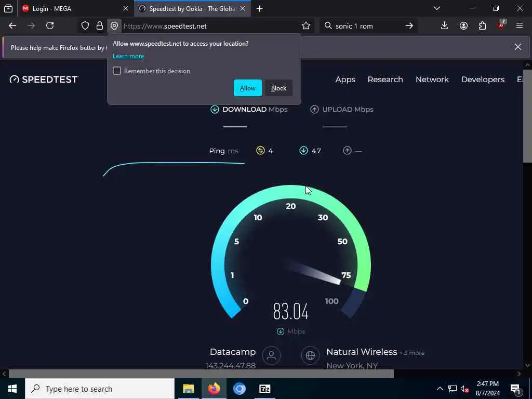Click the New York, NY location text

coord(352,365)
